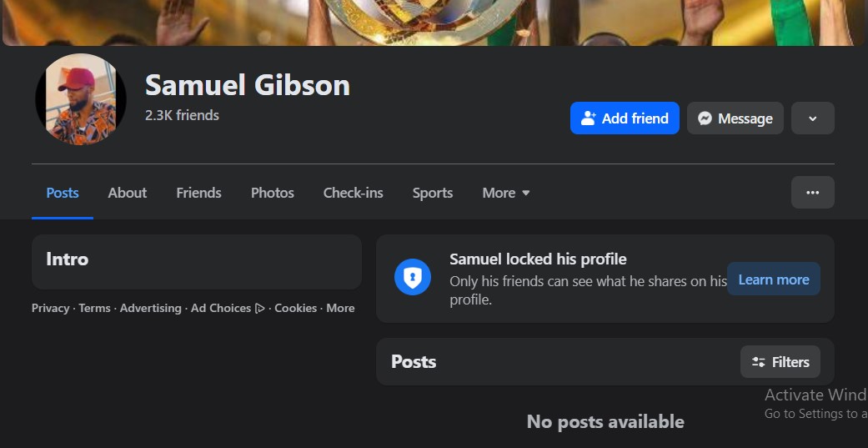Image resolution: width=868 pixels, height=448 pixels.
Task: Click the Ad Choices triangle icon
Action: [x=259, y=309]
